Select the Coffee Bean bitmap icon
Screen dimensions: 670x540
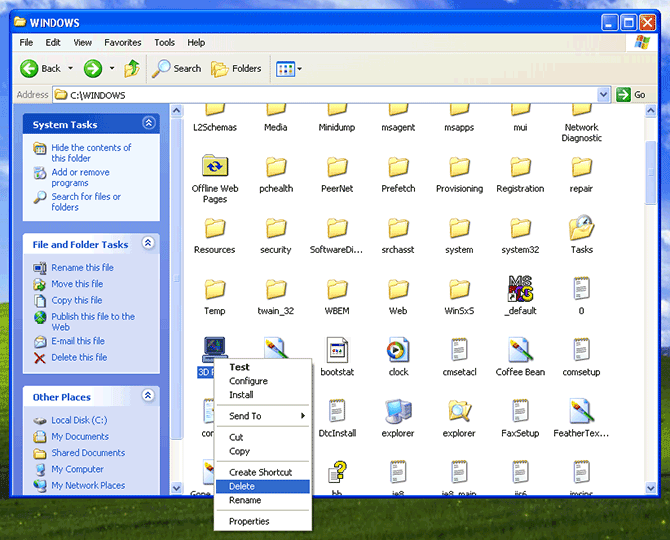point(520,350)
